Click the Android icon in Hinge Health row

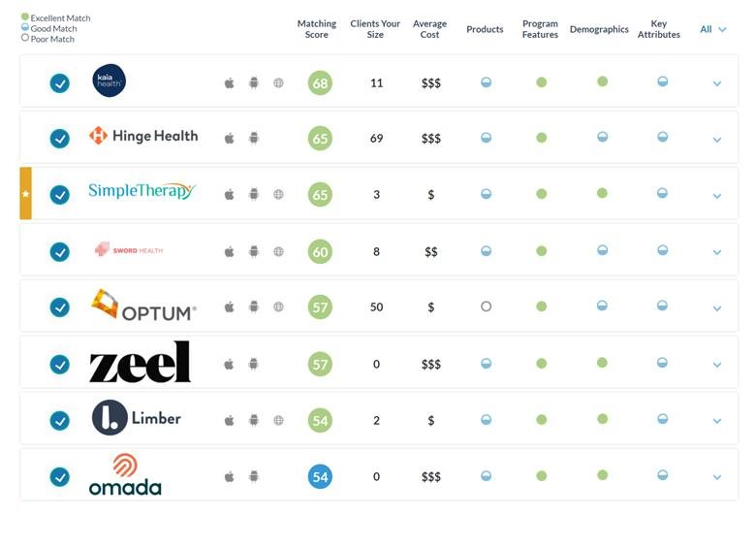pyautogui.click(x=254, y=139)
